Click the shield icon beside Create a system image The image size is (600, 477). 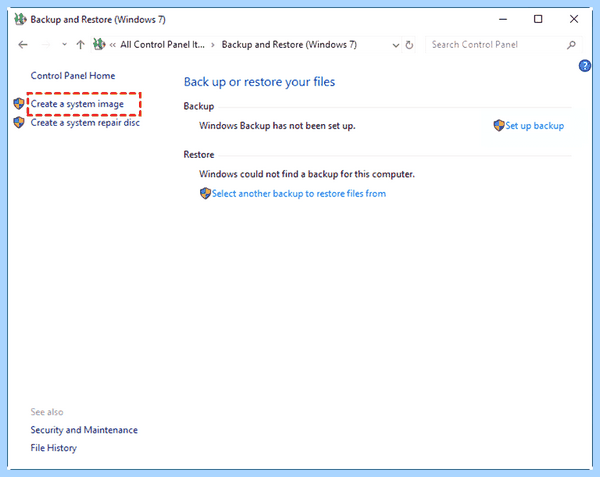18,104
